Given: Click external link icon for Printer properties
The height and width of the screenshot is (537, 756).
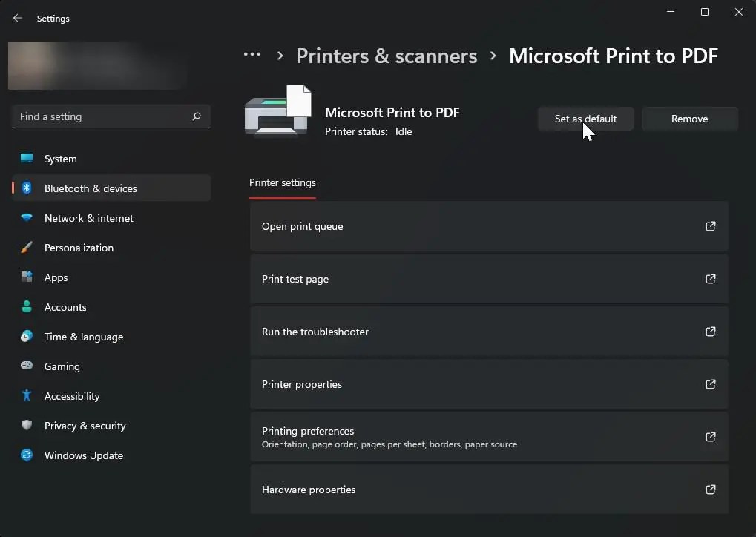Looking at the screenshot, I should pyautogui.click(x=710, y=384).
